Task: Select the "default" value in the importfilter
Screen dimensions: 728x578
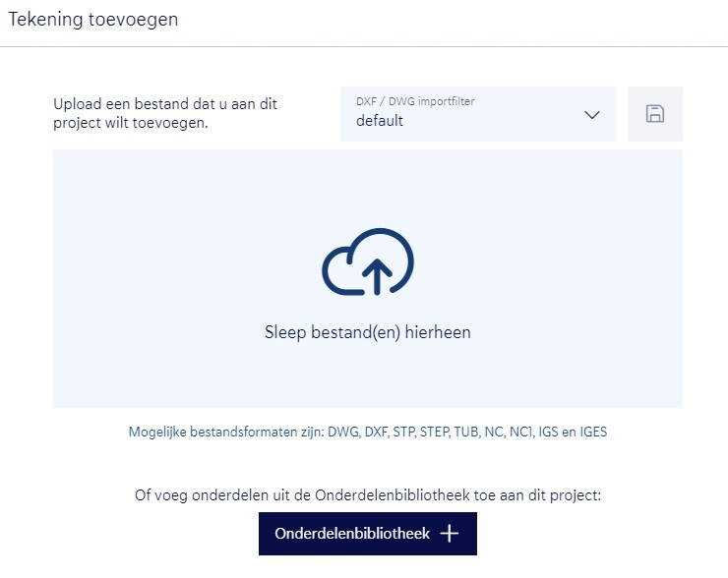Action: 380,122
